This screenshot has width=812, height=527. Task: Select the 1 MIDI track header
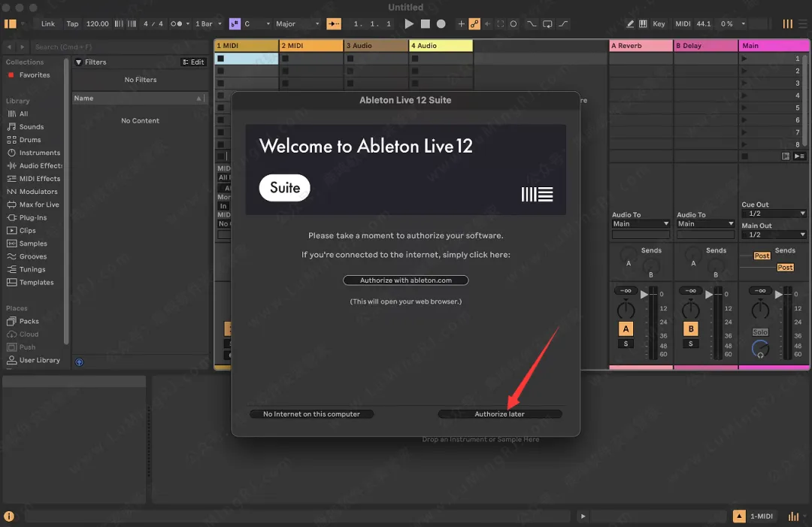click(246, 46)
